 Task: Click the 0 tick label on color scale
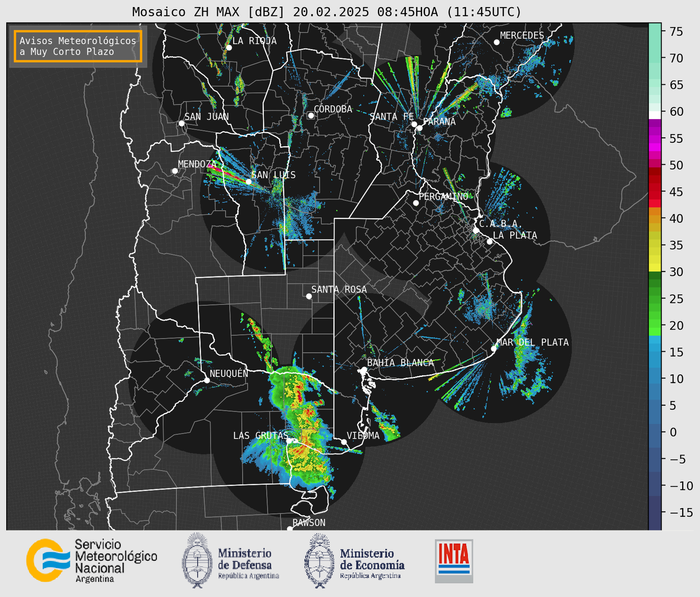click(673, 432)
